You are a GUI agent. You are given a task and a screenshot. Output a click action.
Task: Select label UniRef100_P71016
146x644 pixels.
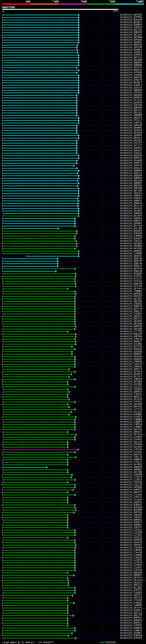[131, 281]
